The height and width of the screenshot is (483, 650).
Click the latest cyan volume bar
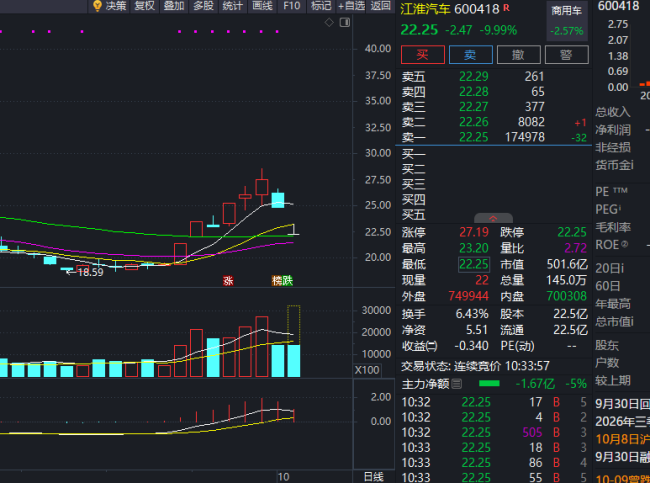tap(294, 361)
